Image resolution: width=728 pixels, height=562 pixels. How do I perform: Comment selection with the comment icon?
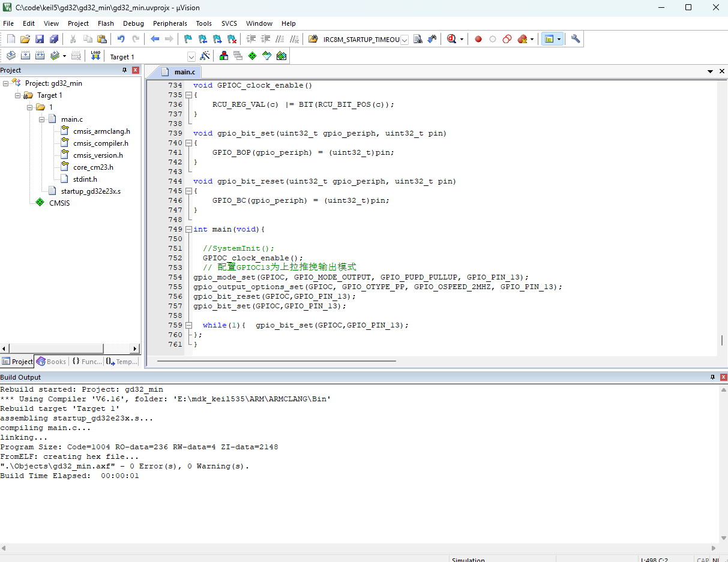point(280,39)
